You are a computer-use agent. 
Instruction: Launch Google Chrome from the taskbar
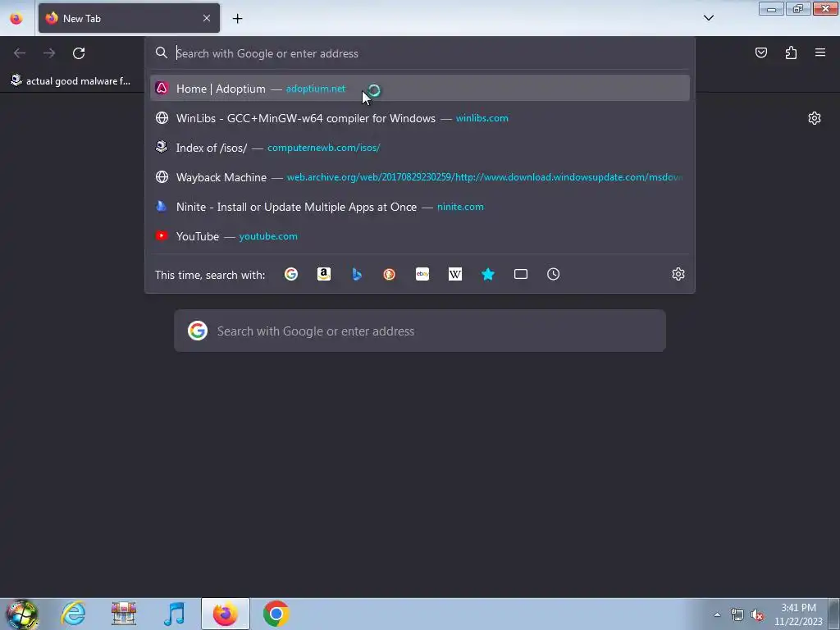click(276, 614)
